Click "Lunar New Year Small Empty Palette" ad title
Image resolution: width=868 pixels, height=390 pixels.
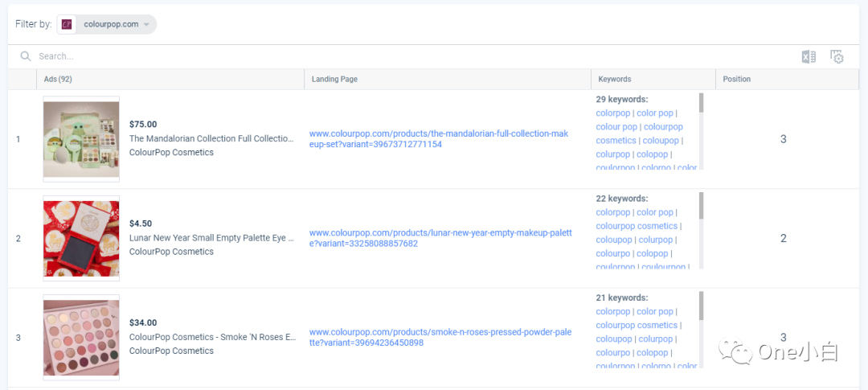point(211,238)
